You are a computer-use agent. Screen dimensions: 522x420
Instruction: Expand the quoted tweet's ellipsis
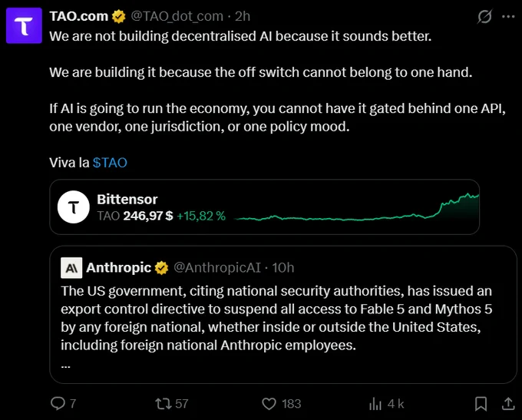(x=65, y=366)
